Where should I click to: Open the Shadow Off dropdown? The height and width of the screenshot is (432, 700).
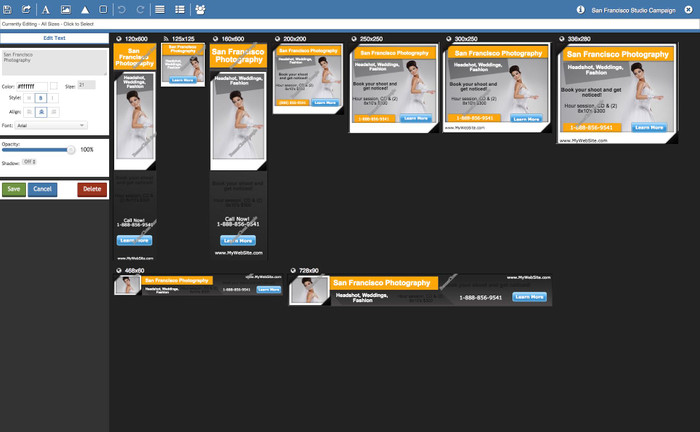click(30, 161)
